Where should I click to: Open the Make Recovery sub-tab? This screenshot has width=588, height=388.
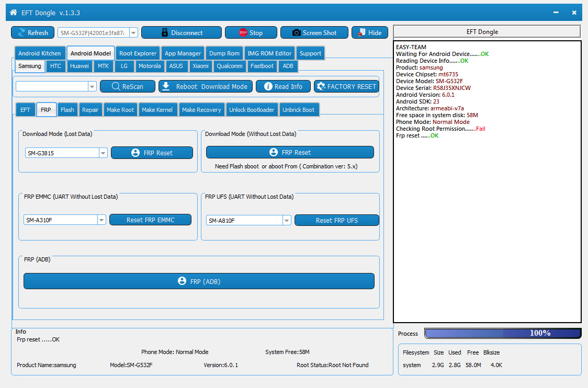click(x=201, y=110)
